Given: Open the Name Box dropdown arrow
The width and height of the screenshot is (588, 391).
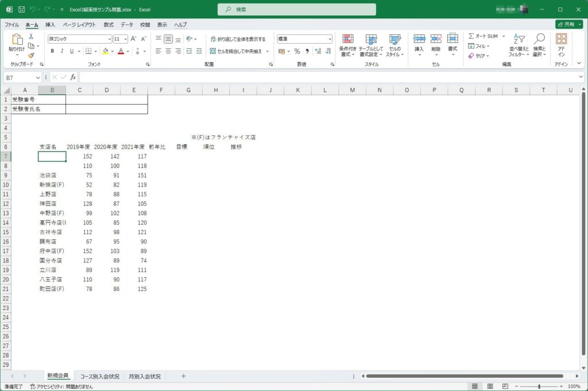Looking at the screenshot, I should click(38, 77).
